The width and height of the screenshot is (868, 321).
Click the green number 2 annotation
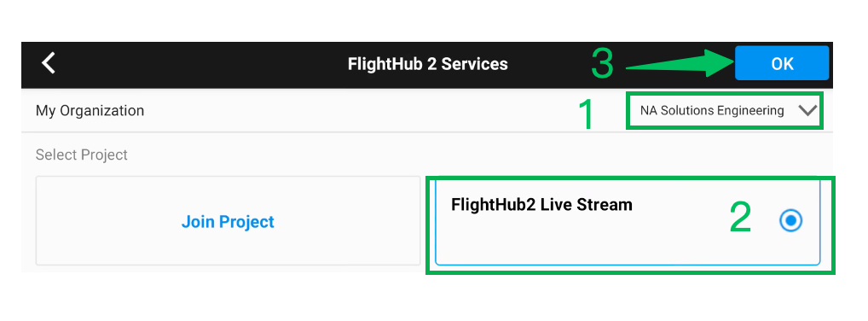(741, 217)
